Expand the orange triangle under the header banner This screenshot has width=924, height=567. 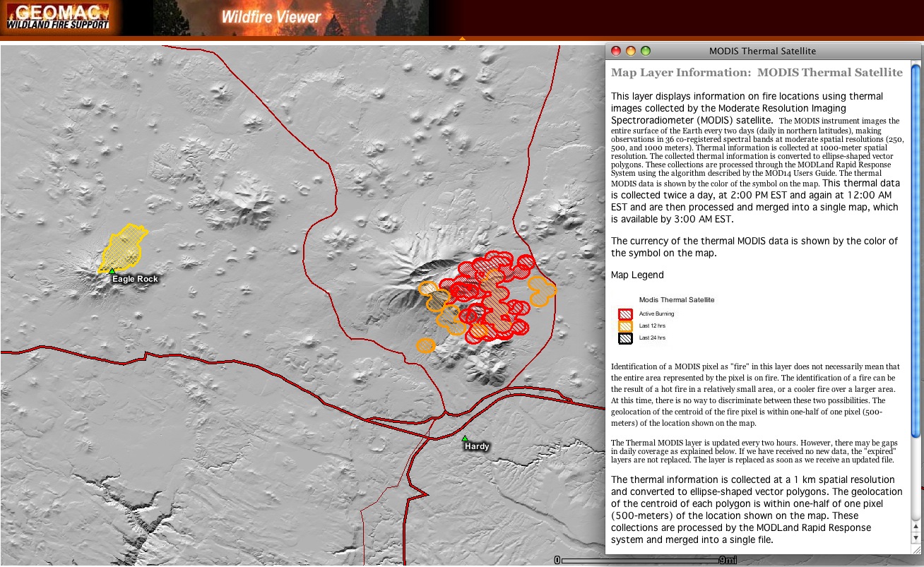pos(462,38)
